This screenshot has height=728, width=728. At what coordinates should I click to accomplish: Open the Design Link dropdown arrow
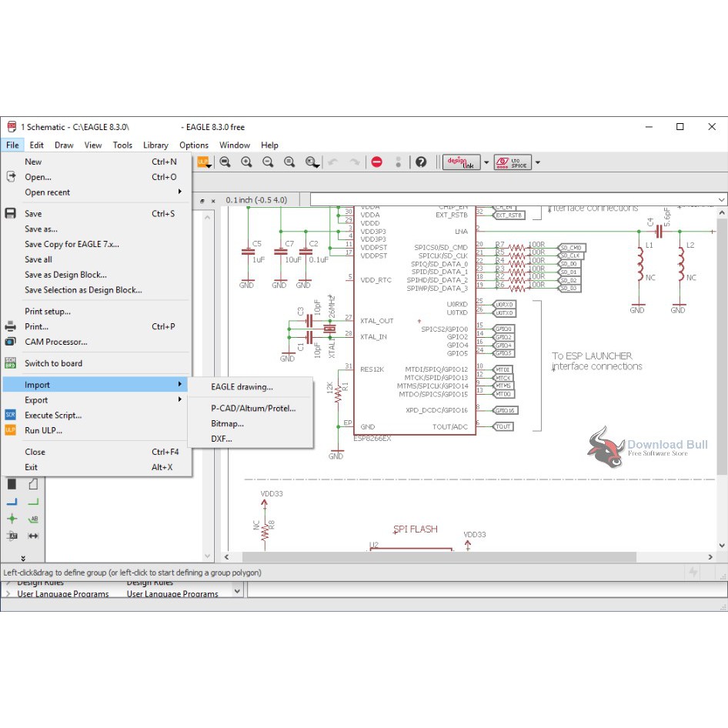[486, 162]
